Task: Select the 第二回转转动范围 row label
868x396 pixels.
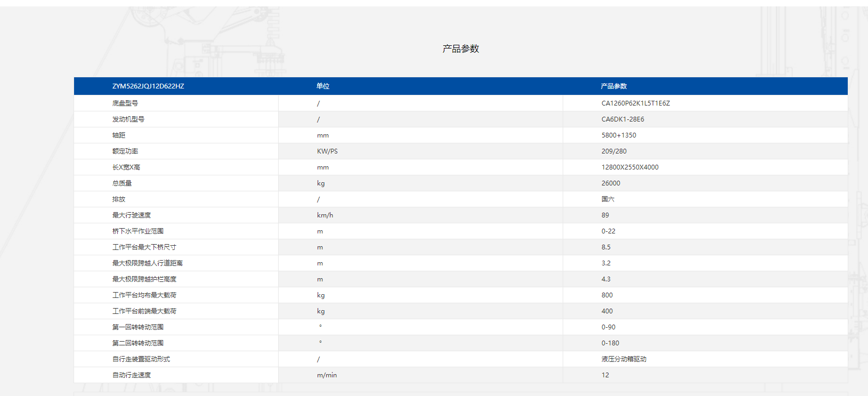Action: tap(138, 343)
